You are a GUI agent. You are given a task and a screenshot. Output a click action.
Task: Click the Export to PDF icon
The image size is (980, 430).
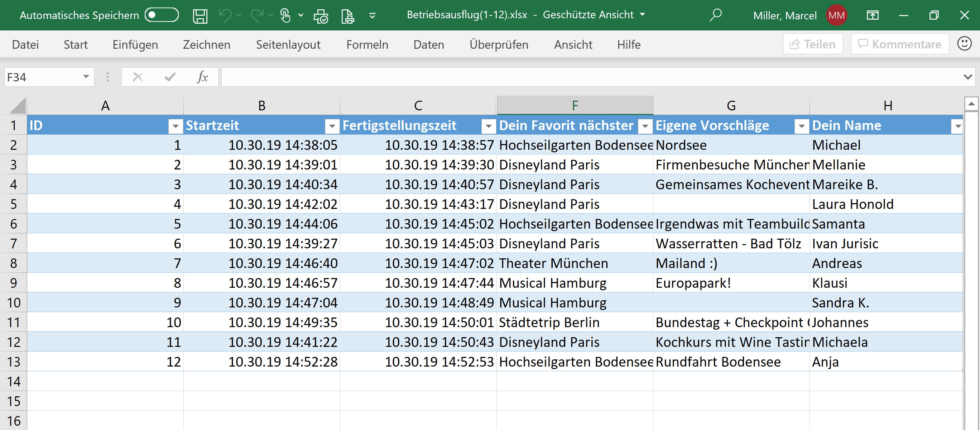[348, 16]
